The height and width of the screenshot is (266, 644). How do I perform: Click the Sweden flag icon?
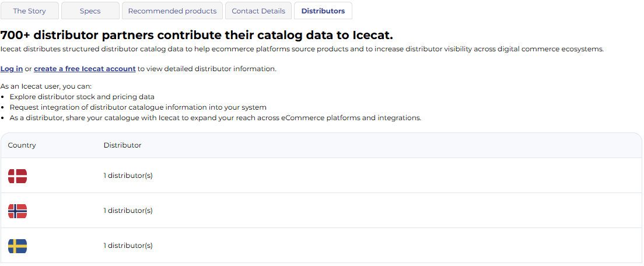17,246
